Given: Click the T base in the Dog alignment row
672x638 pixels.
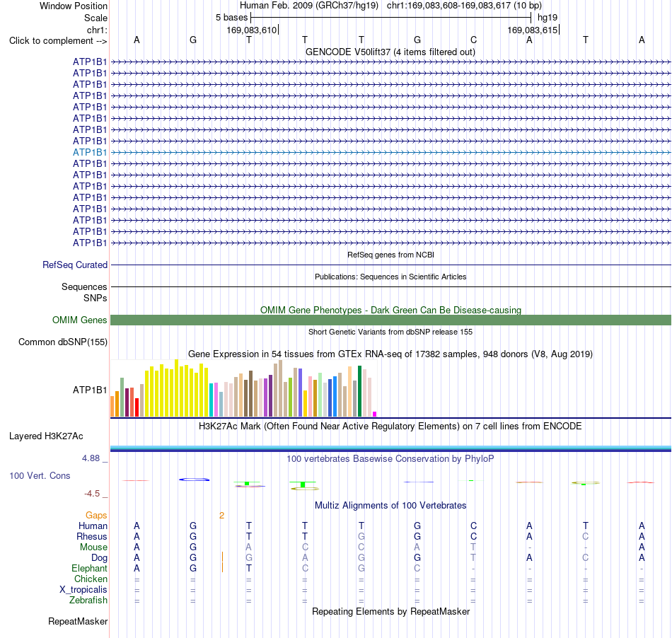Looking at the screenshot, I should (473, 557).
